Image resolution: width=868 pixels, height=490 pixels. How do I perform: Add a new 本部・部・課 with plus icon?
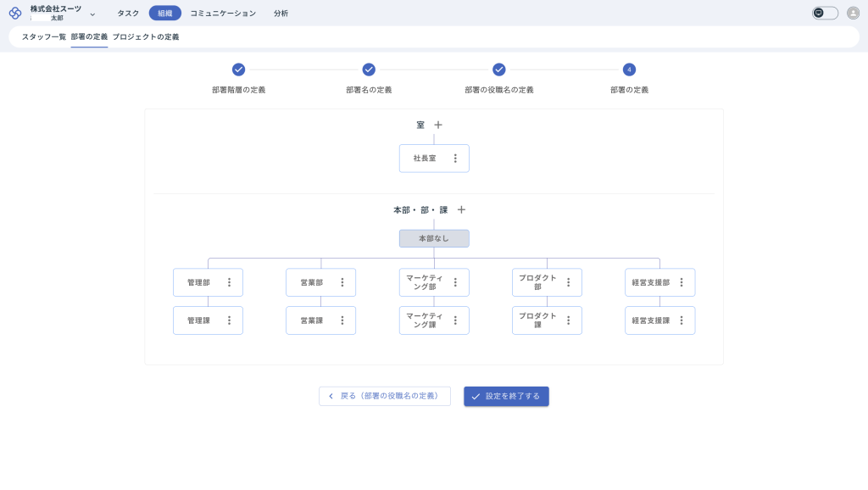pyautogui.click(x=461, y=209)
